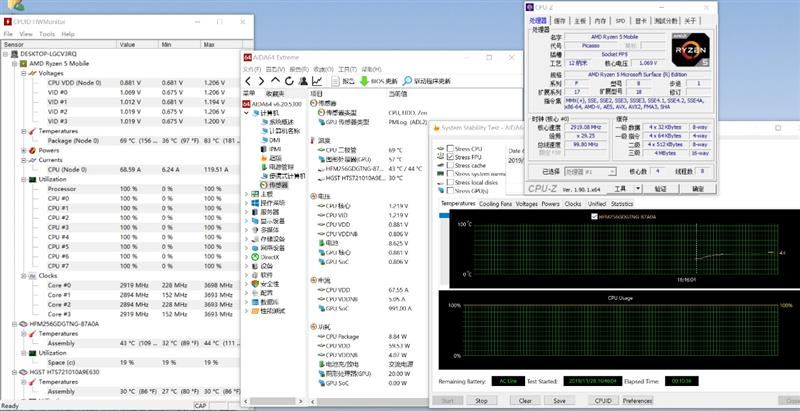Click the drive icon beside HFM256GDGTNG-87A0A in HWMonitor
The height and width of the screenshot is (411, 800).
23,324
